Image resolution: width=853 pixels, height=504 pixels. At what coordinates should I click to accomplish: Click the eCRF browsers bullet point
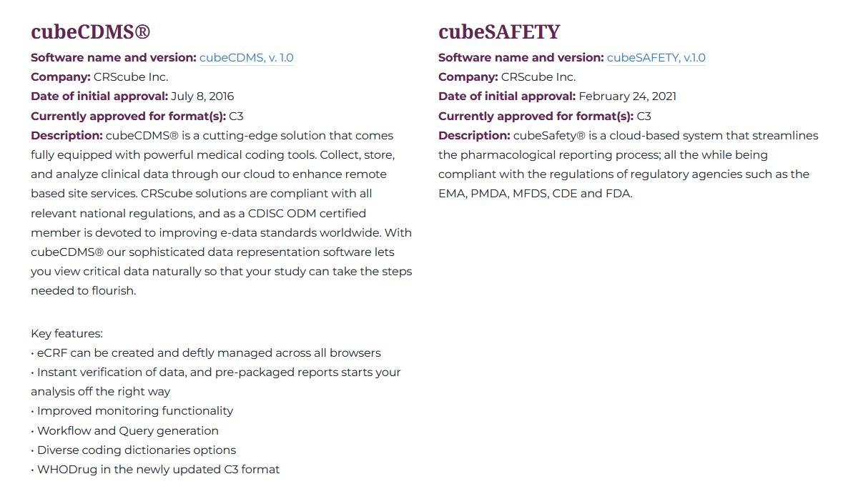pyautogui.click(x=209, y=353)
